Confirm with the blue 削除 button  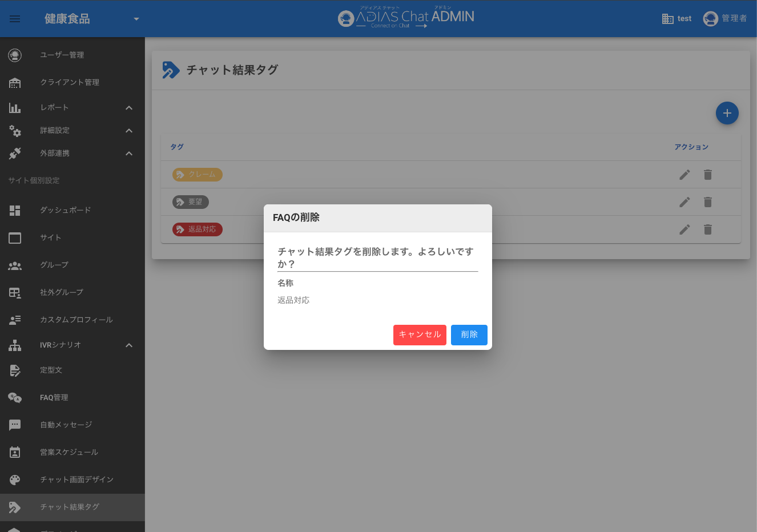(469, 334)
